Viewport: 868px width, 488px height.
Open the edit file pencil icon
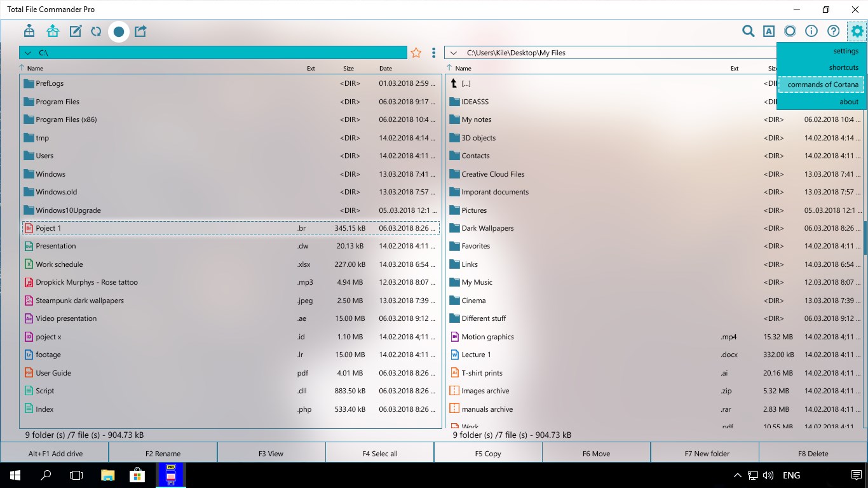tap(76, 31)
